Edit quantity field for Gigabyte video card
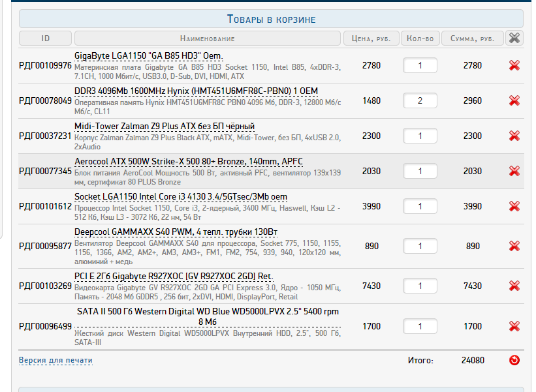 pos(420,286)
